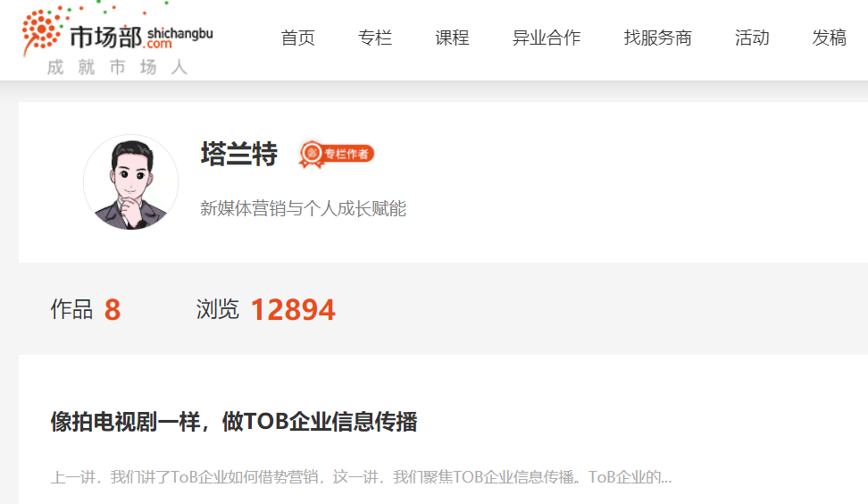The height and width of the screenshot is (504, 868).
Task: Click the 浏览 count 12894
Action: pos(293,309)
